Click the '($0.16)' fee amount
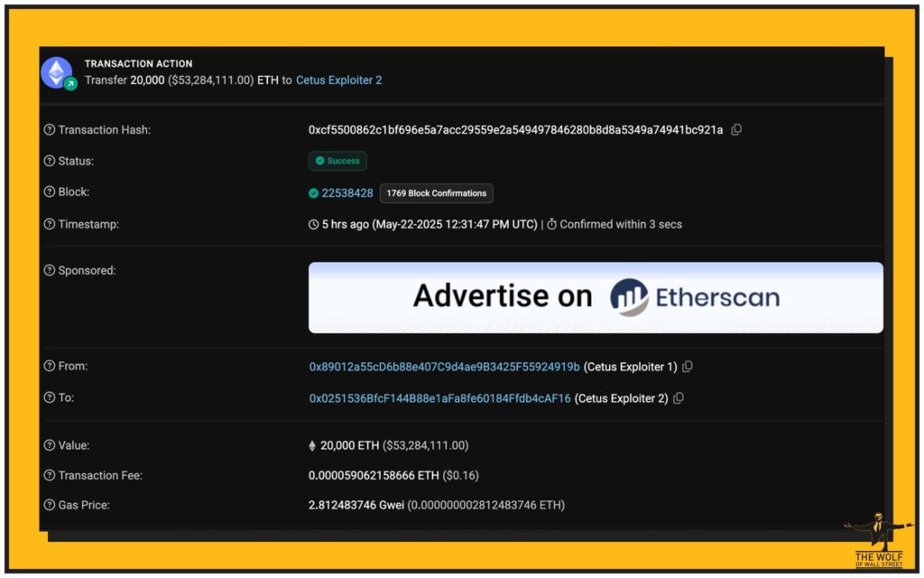 pyautogui.click(x=461, y=475)
